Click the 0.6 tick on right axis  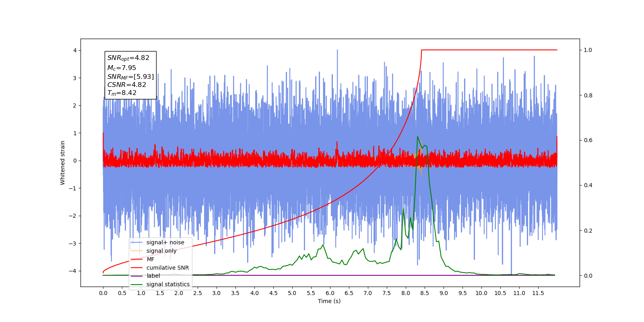point(588,140)
